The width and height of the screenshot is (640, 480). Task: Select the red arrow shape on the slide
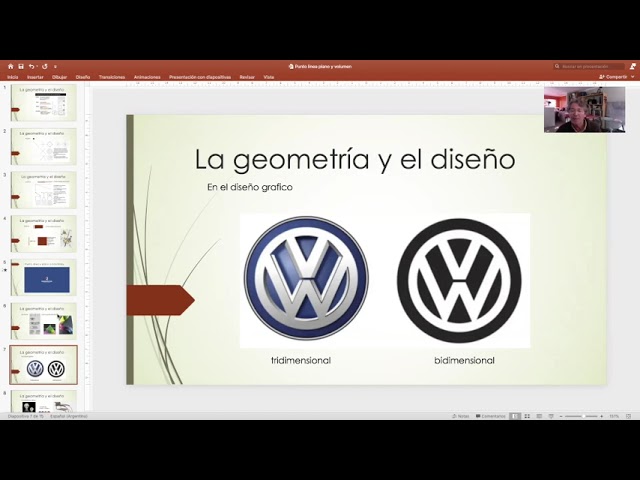coord(160,300)
